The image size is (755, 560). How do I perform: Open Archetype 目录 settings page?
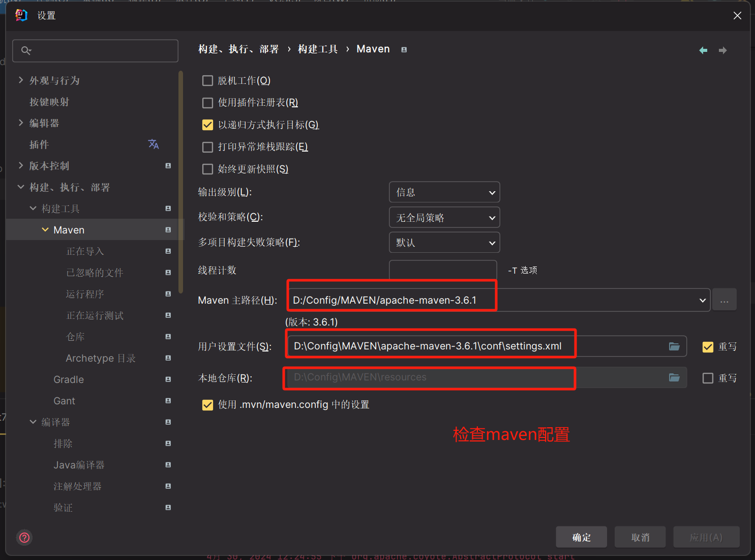pyautogui.click(x=101, y=358)
